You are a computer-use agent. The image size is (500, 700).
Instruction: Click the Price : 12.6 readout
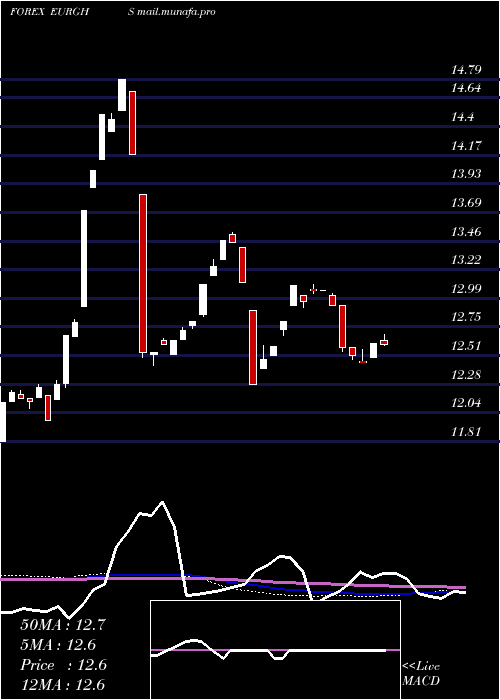pyautogui.click(x=63, y=665)
